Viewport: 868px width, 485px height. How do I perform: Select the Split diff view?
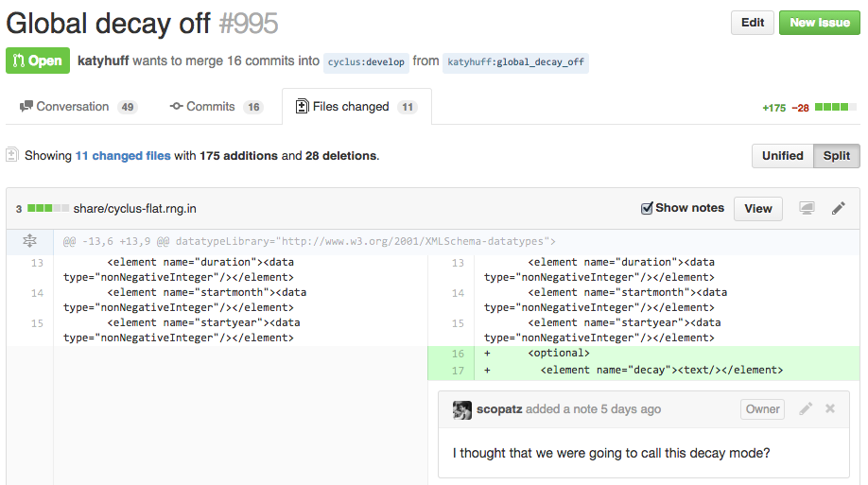coord(837,156)
